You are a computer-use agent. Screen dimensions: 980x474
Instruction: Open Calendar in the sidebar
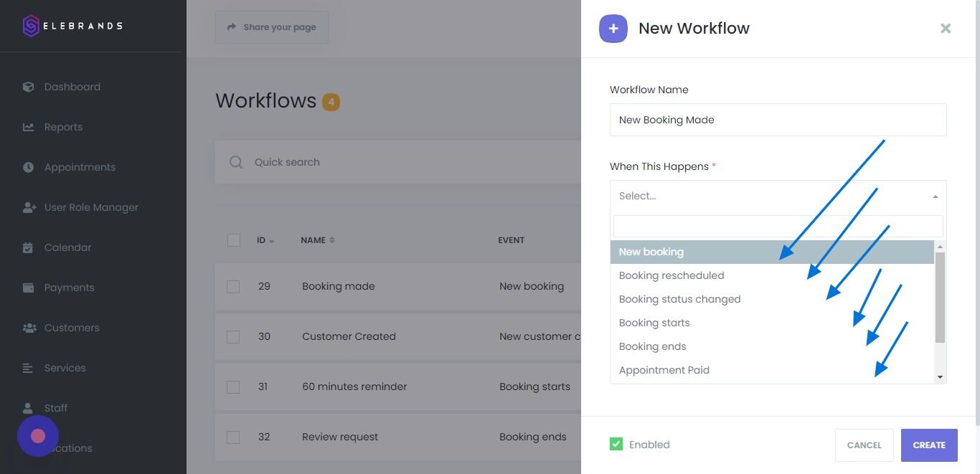67,247
